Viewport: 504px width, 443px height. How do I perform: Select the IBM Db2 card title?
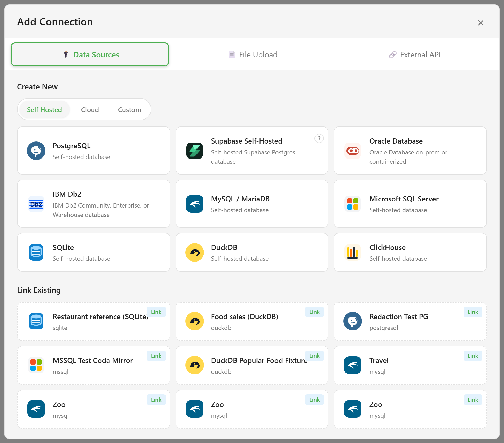(67, 194)
